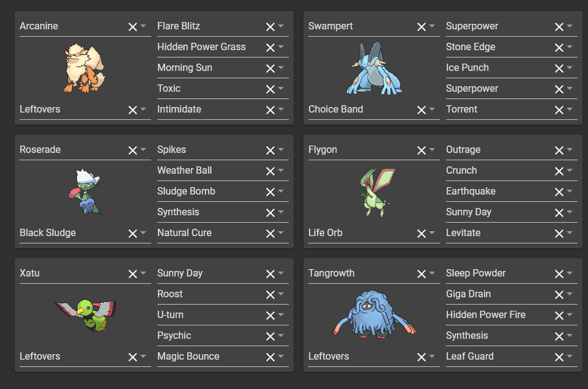Clear the Life Orb item
Screen dimensions: 588x389
pyautogui.click(x=421, y=234)
